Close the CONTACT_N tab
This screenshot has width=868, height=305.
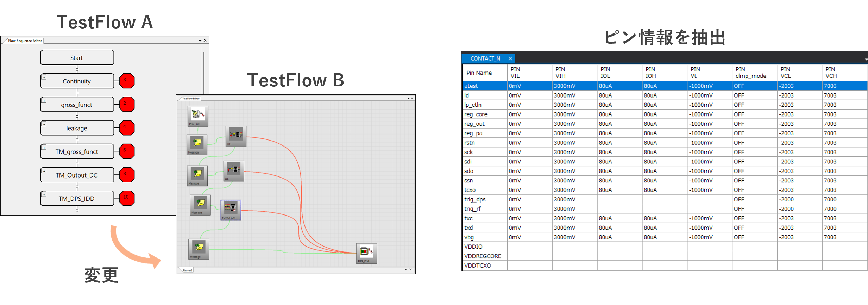(510, 58)
